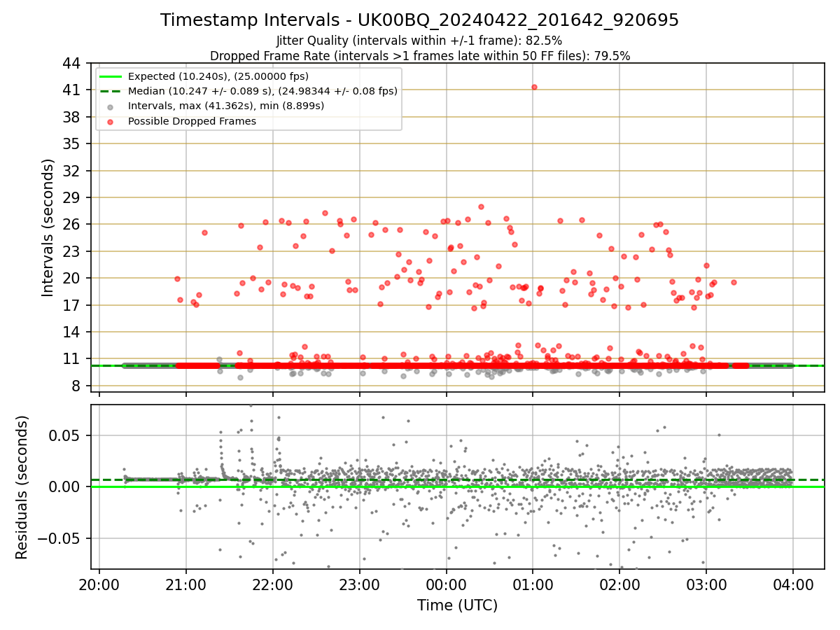Image resolution: width=840 pixels, height=630 pixels.
Task: Click legend entry starting with 'Median (10.247'
Action: 262,91
